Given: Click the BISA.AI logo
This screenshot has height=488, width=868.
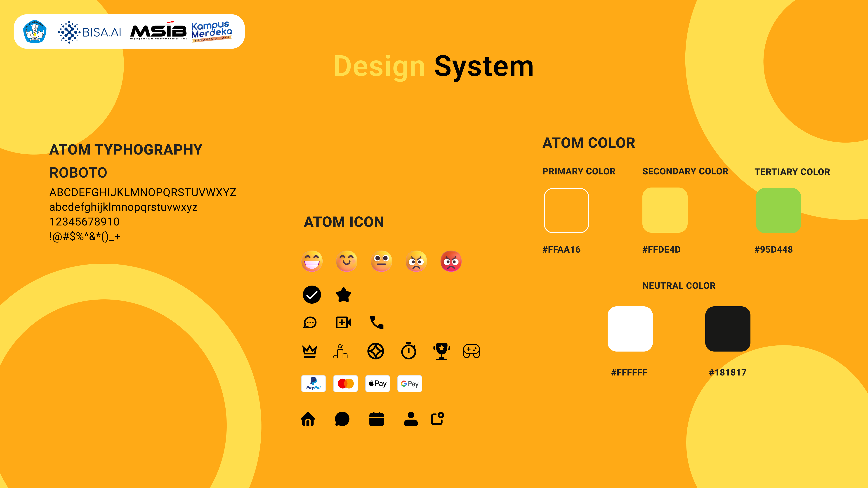Looking at the screenshot, I should click(x=89, y=32).
